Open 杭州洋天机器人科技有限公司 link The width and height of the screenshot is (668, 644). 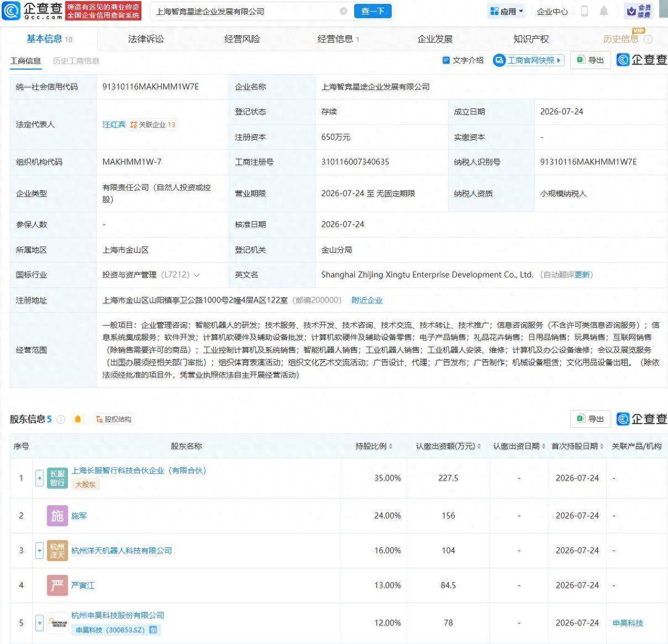(x=122, y=551)
